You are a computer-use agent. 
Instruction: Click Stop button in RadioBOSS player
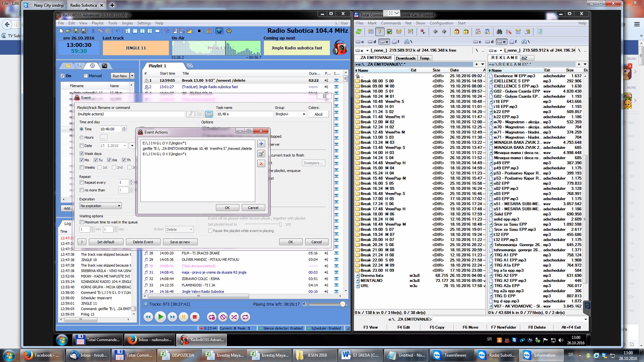coord(195,317)
